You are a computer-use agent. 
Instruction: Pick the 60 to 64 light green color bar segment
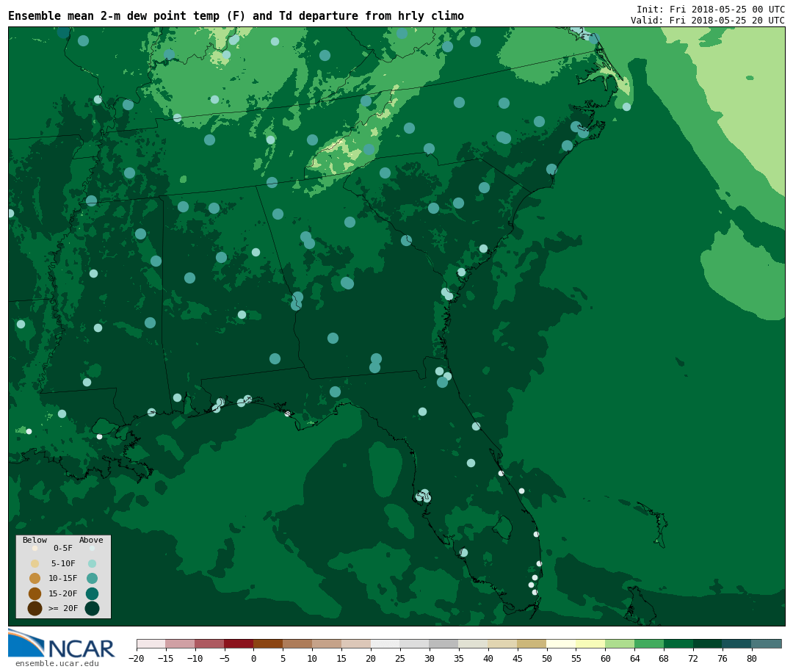point(620,643)
